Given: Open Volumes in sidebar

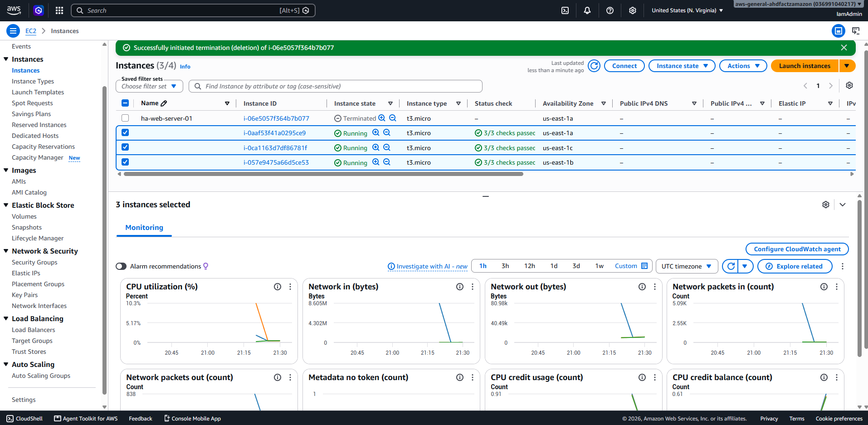Looking at the screenshot, I should click(x=24, y=216).
